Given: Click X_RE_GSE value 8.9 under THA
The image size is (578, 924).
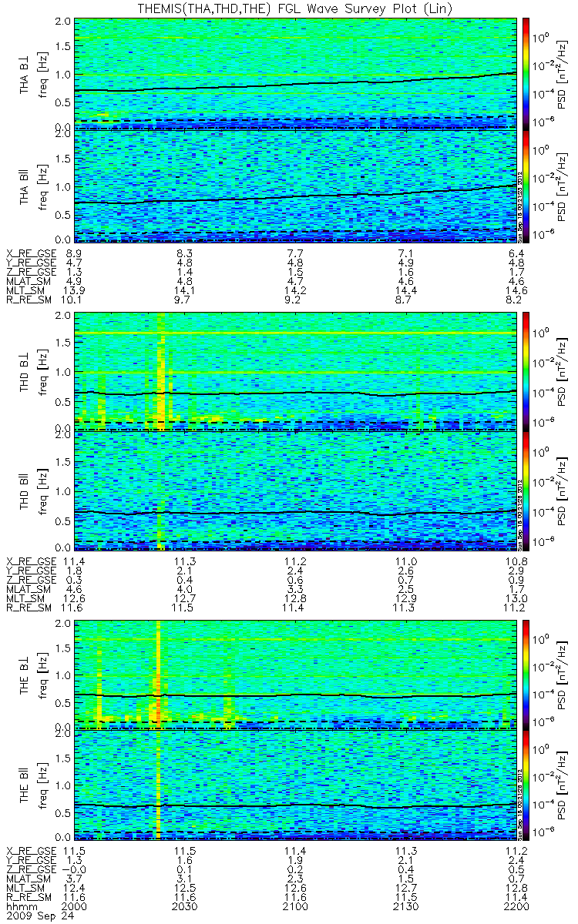Looking at the screenshot, I should click(75, 253).
